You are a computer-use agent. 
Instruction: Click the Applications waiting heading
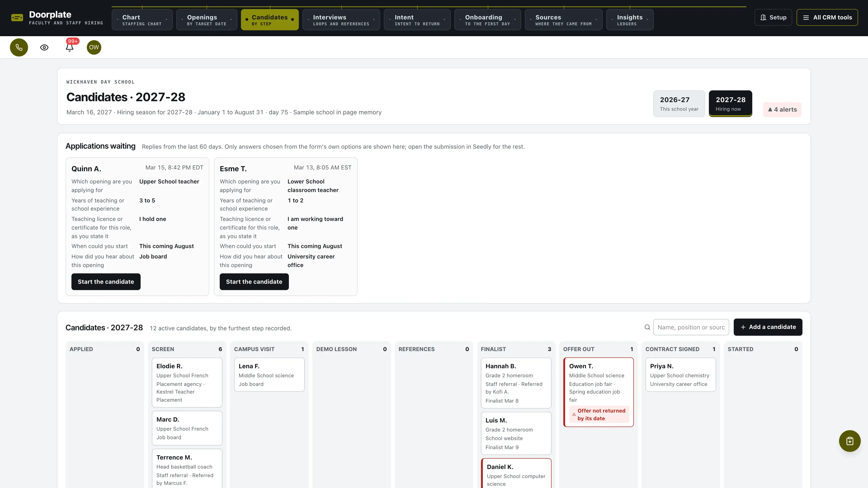[100, 146]
